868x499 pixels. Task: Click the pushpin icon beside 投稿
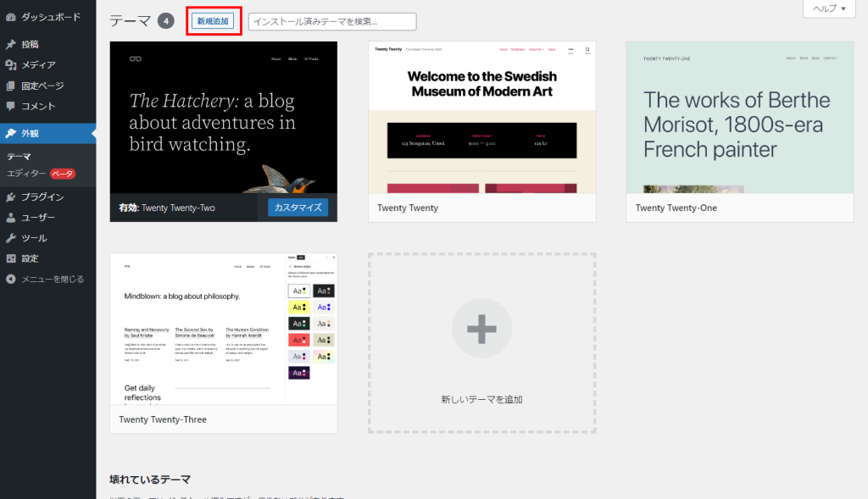pos(10,44)
